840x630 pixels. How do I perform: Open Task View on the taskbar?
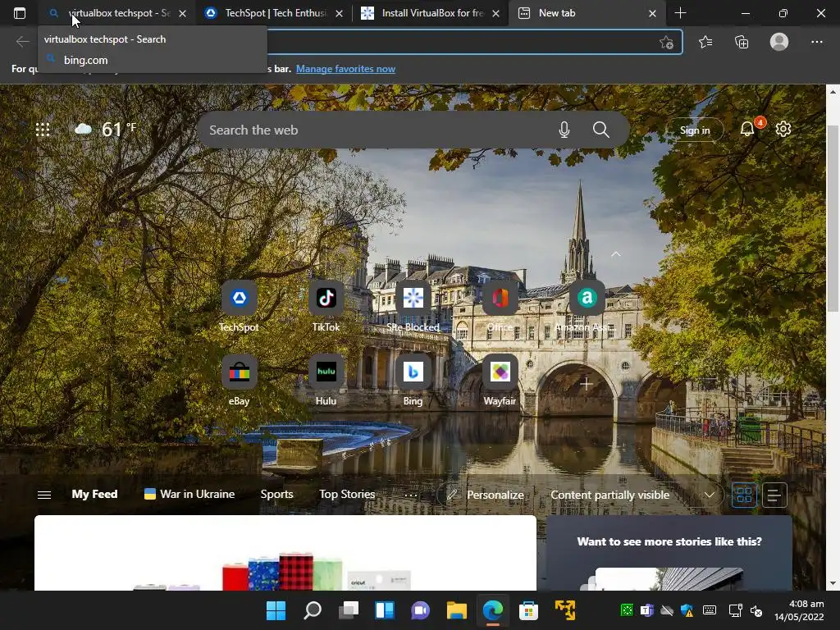click(349, 610)
